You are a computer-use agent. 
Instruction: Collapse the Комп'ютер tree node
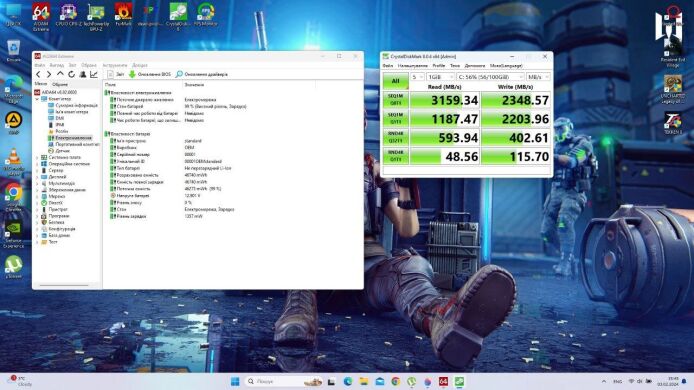point(37,99)
